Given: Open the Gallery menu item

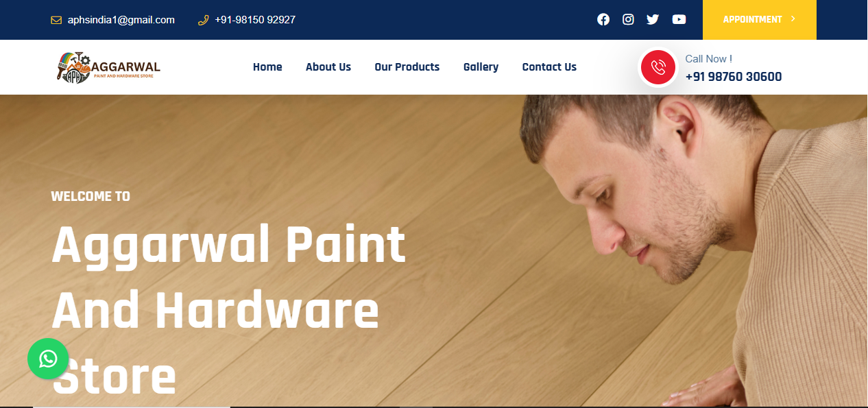Looking at the screenshot, I should pos(481,67).
